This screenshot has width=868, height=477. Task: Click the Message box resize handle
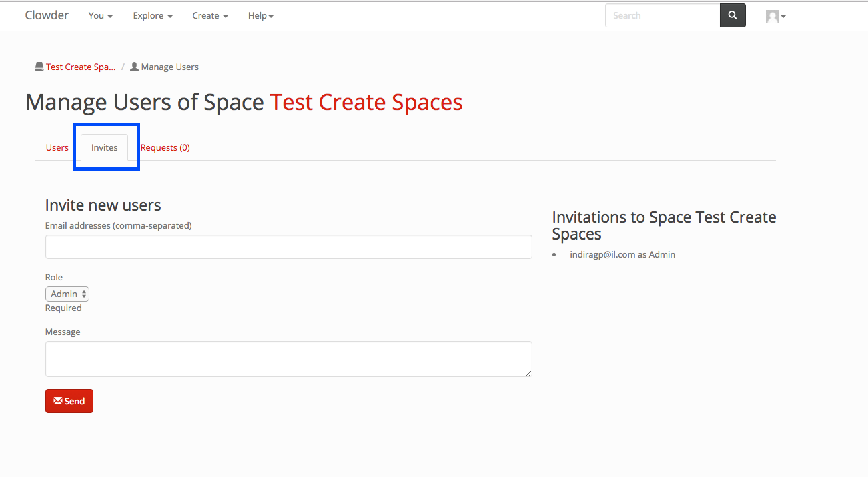click(528, 373)
